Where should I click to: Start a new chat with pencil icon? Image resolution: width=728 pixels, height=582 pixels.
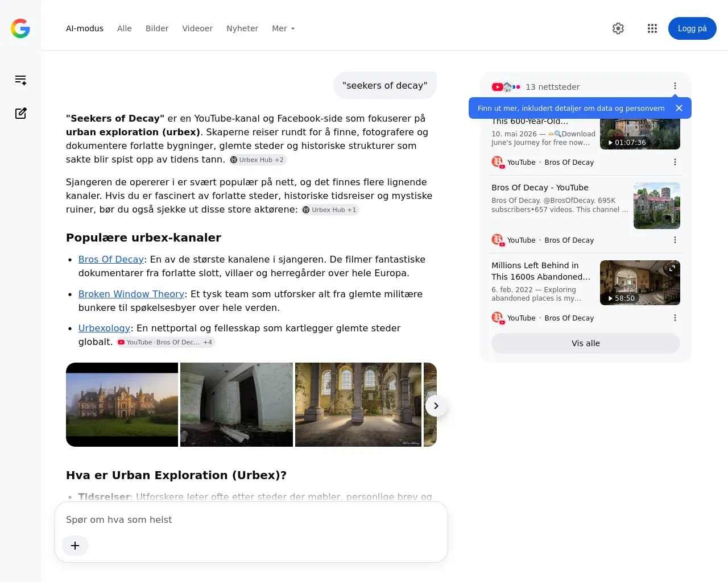pyautogui.click(x=20, y=113)
